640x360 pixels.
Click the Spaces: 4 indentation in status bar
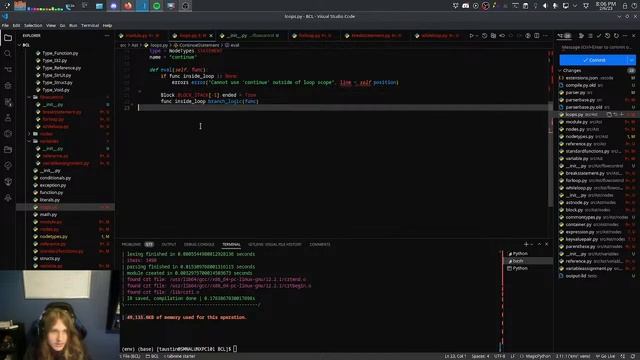pyautogui.click(x=480, y=356)
